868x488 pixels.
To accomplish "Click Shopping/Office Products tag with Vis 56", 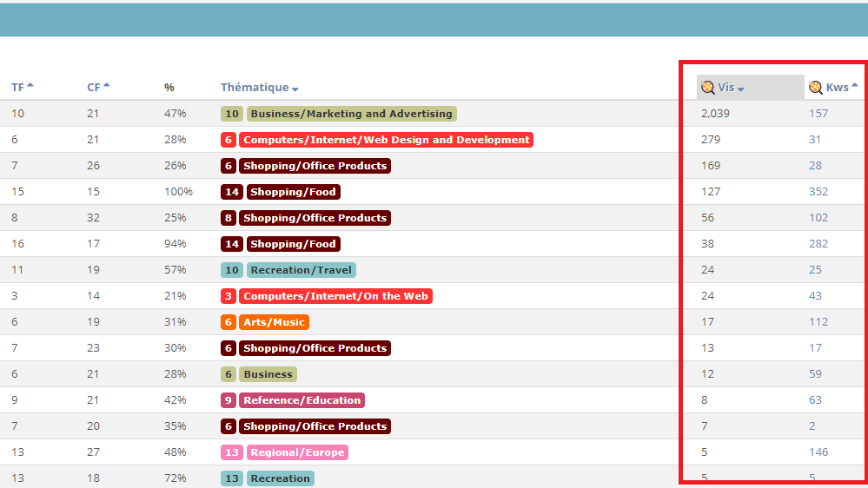I will (x=315, y=218).
